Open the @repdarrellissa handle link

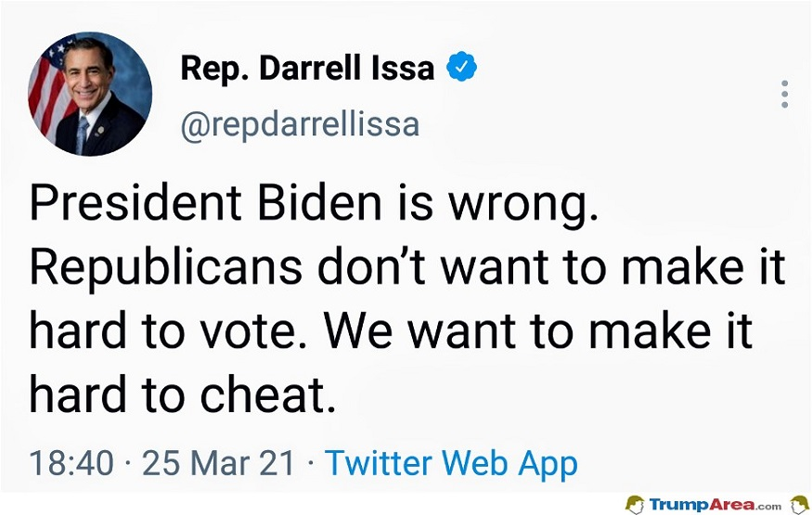click(x=299, y=123)
